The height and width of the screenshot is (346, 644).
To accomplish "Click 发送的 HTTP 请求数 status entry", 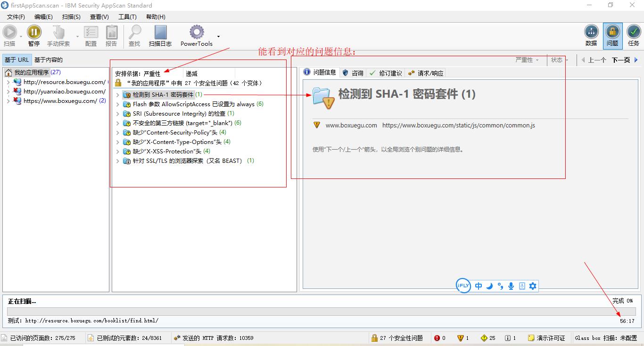I will 213,338.
